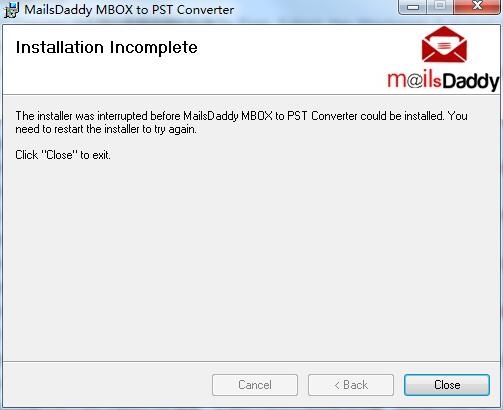Image resolution: width=503 pixels, height=410 pixels.
Task: Click the MailsDaddy MBOX to PST Converter title
Action: point(129,10)
